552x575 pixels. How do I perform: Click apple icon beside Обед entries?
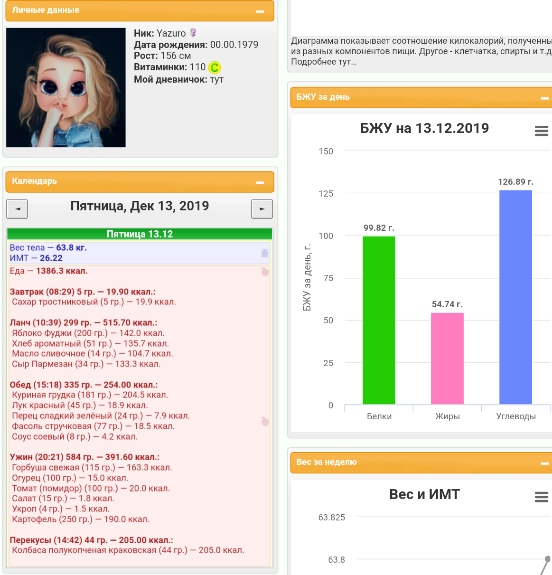264,421
